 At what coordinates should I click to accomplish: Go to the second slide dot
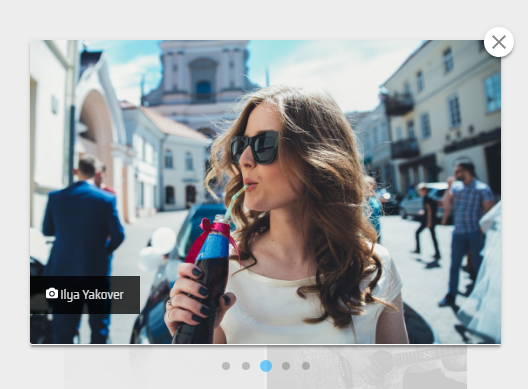point(246,366)
